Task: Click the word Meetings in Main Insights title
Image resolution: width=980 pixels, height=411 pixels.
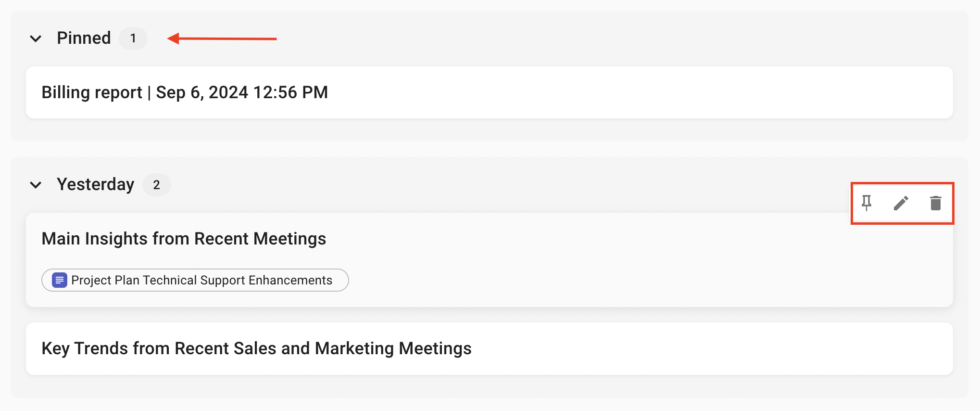Action: [289, 239]
